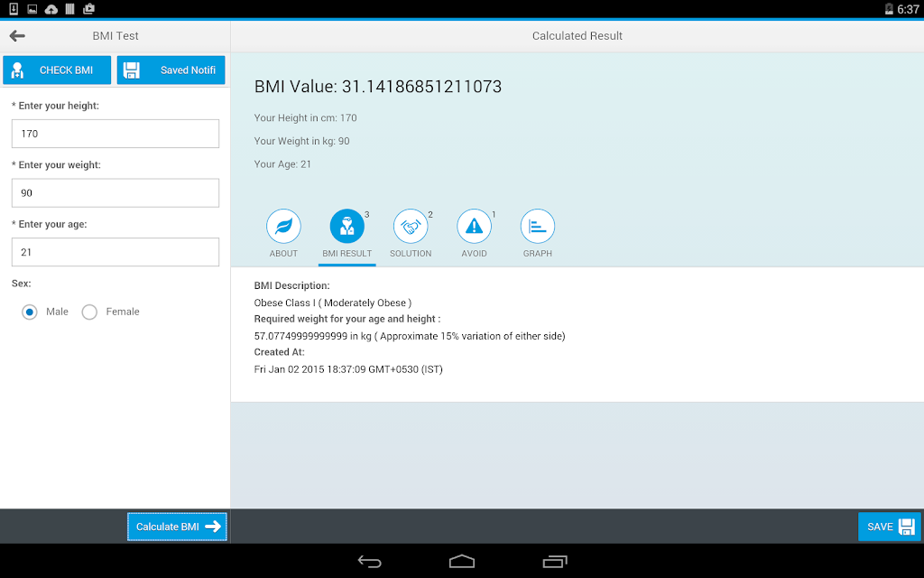This screenshot has width=924, height=578.
Task: Go back using the arrow beside BMI Test
Action: pos(17,36)
